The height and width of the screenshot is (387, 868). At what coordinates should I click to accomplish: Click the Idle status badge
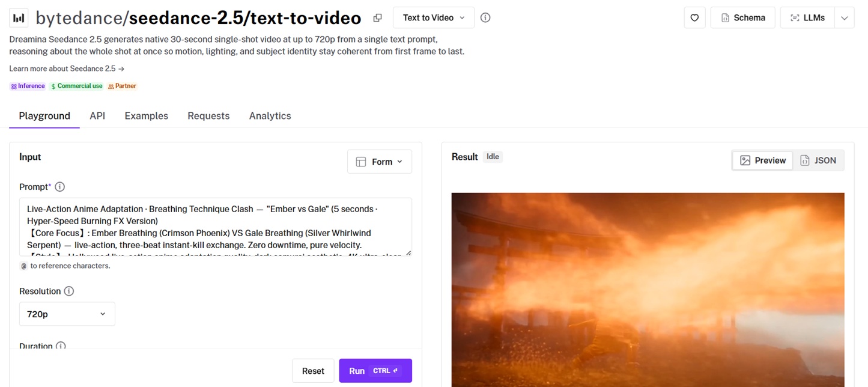(493, 157)
